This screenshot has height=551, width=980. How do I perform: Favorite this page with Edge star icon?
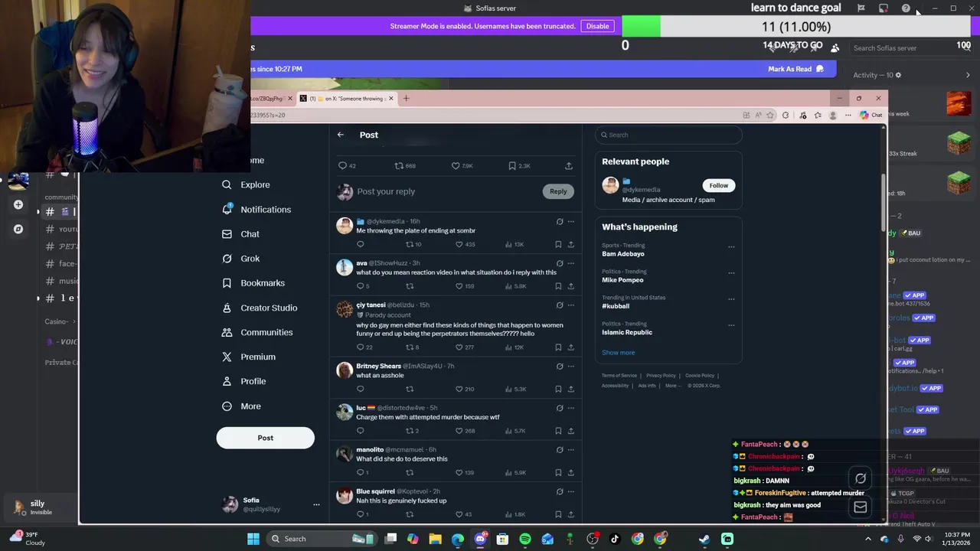771,115
